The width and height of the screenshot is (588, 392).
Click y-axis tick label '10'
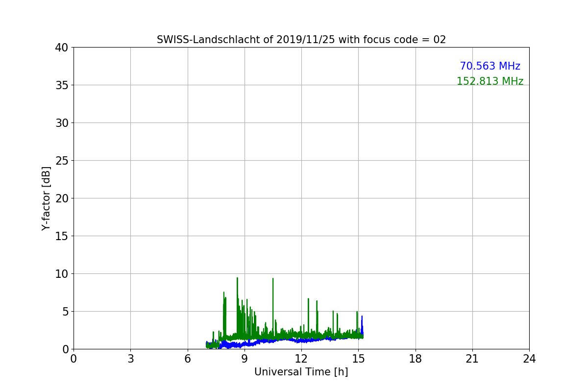click(x=62, y=274)
